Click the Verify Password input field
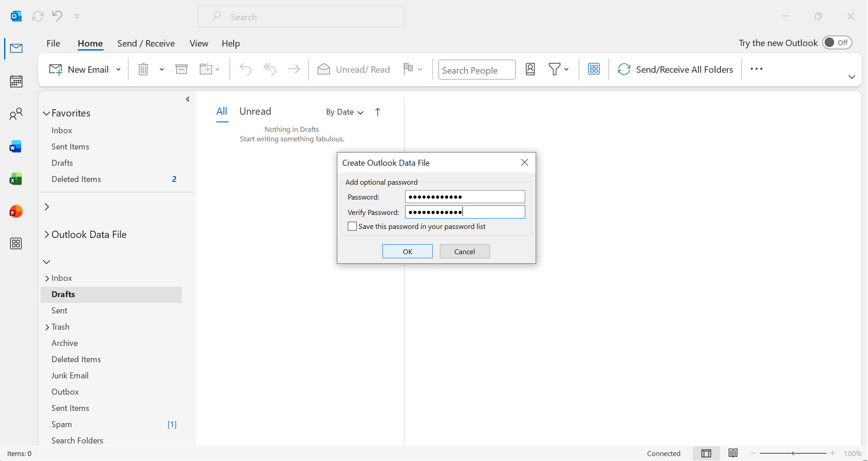Screen dimensions: 868x461 [465, 212]
